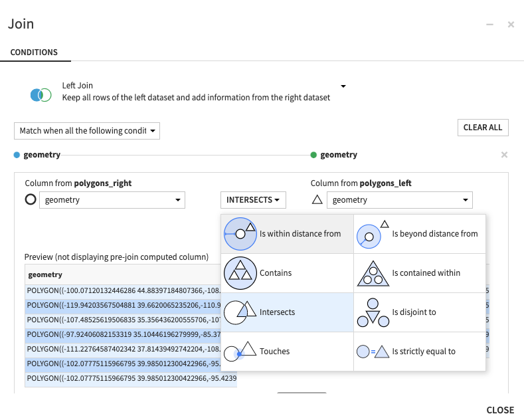The image size is (524, 420).
Task: Select preview row starting -97.92406082153319
Action: [123, 334]
